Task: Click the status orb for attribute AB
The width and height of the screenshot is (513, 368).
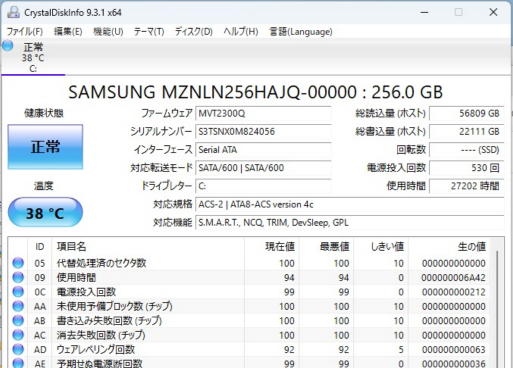Action: tap(18, 321)
